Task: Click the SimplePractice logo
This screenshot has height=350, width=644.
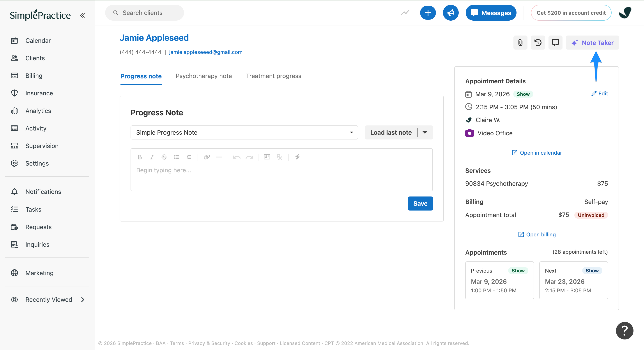Action: point(40,15)
